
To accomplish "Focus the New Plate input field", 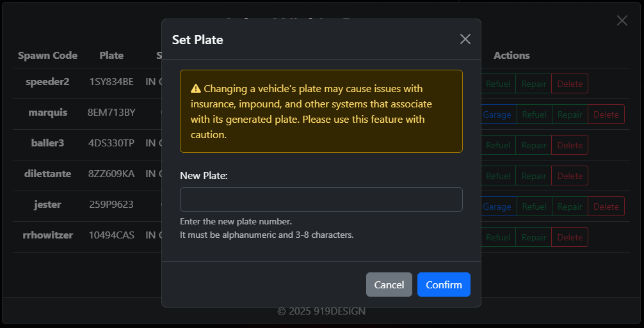I will pos(321,199).
